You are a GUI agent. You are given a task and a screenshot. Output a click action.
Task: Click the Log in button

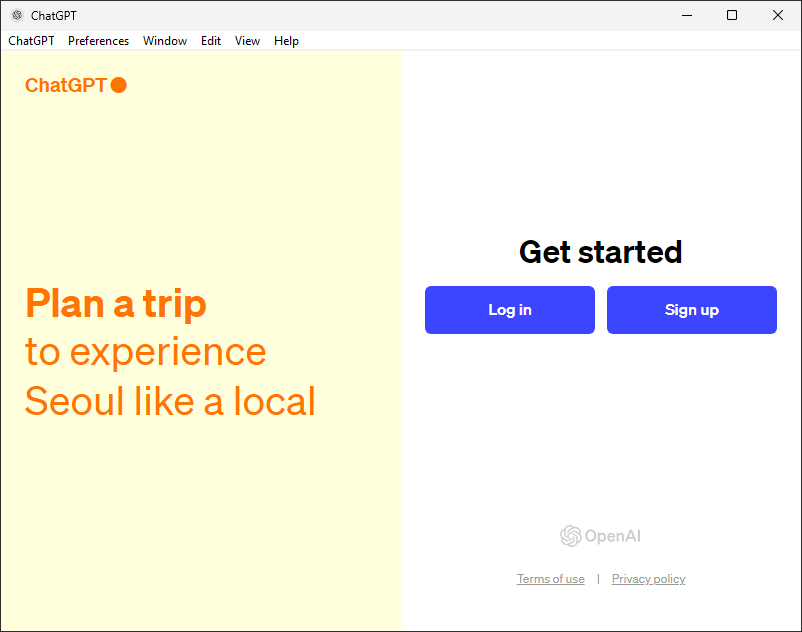click(x=509, y=310)
